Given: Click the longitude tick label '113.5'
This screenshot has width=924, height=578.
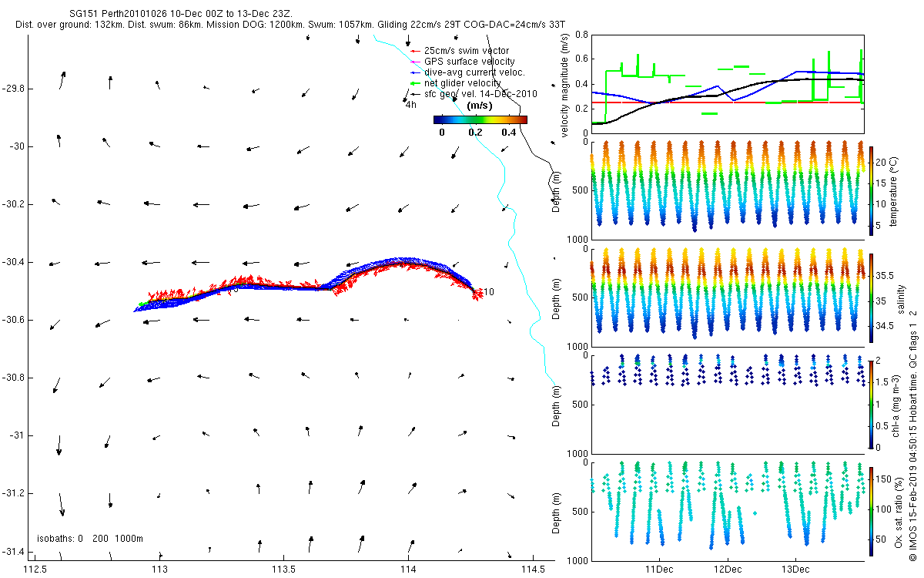Looking at the screenshot, I should [284, 570].
